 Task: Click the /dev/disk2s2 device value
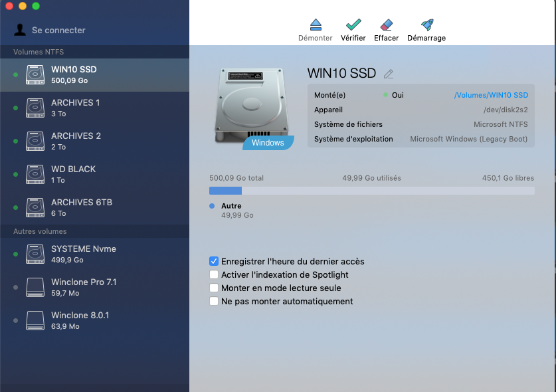click(x=506, y=110)
